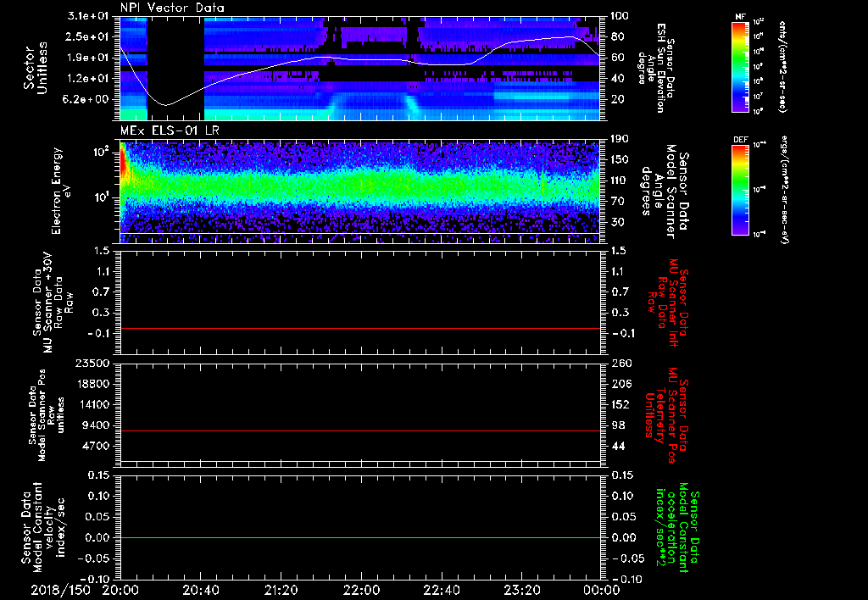This screenshot has width=868, height=600.
Task: Click the "98" telemetry tick value
Action: 617,425
